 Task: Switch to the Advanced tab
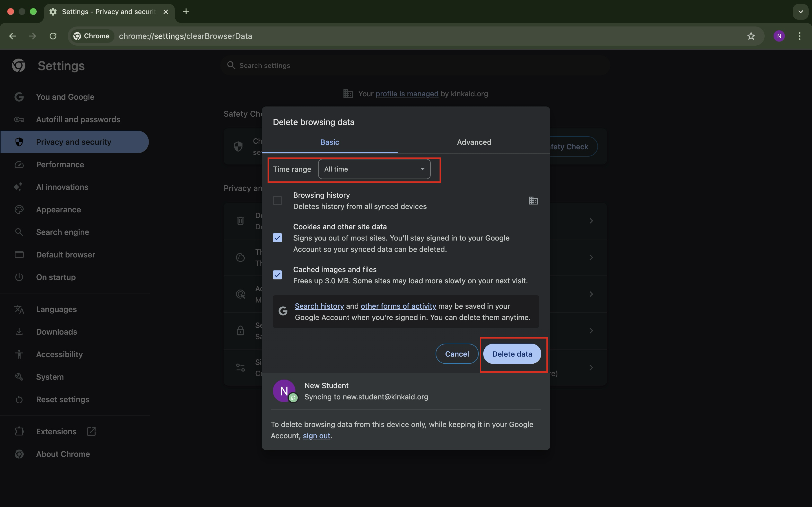coord(474,142)
